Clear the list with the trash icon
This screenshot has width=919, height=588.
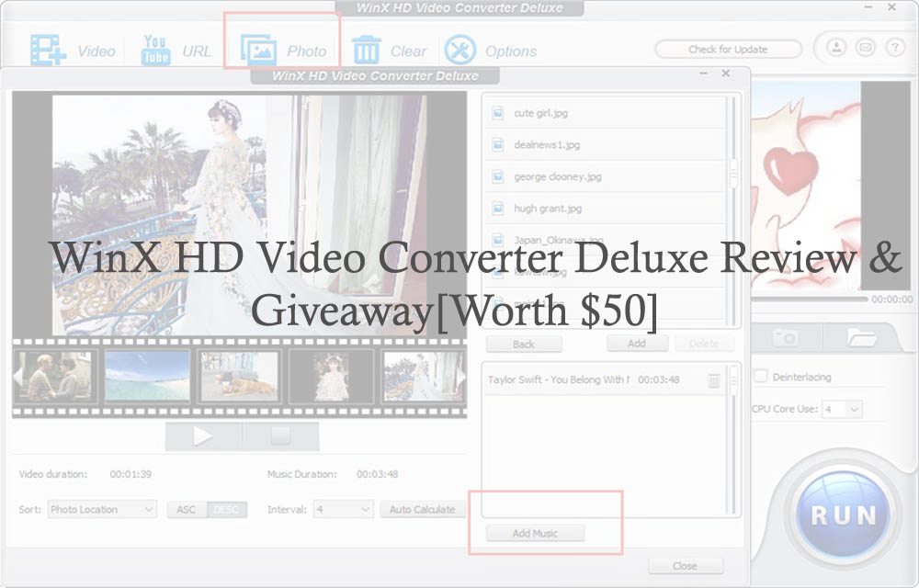[367, 51]
